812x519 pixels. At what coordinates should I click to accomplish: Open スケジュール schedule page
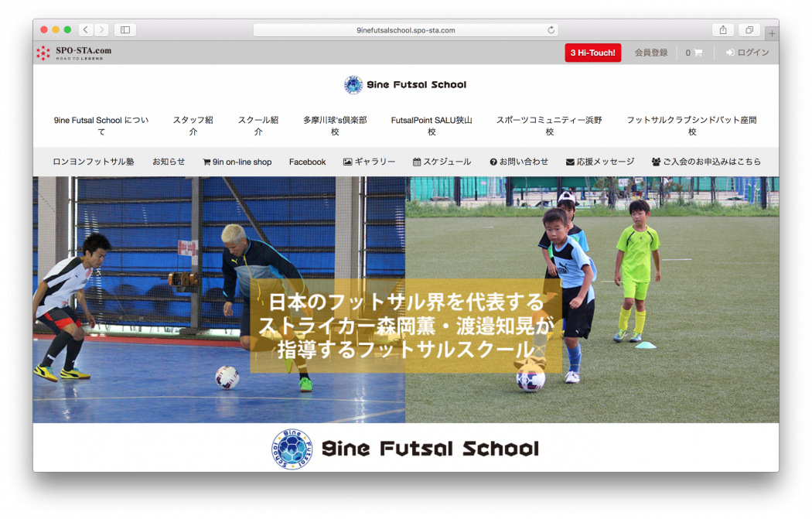(x=442, y=162)
